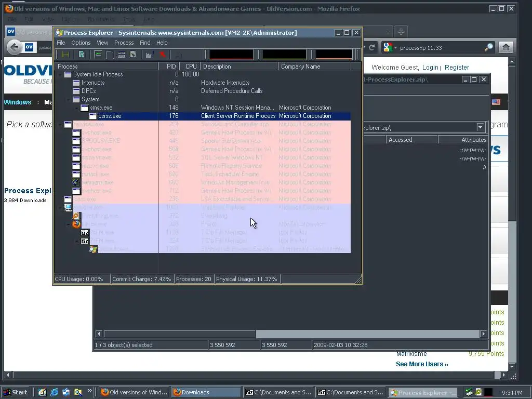Collapse the smss.exe tree node
Screen dimensions: 532x399
click(77, 108)
